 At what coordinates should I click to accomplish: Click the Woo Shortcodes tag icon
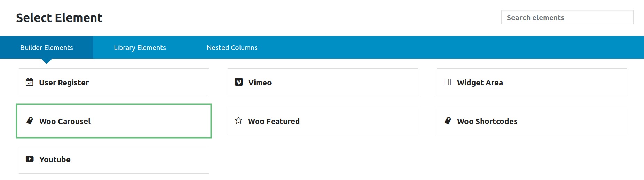click(448, 120)
